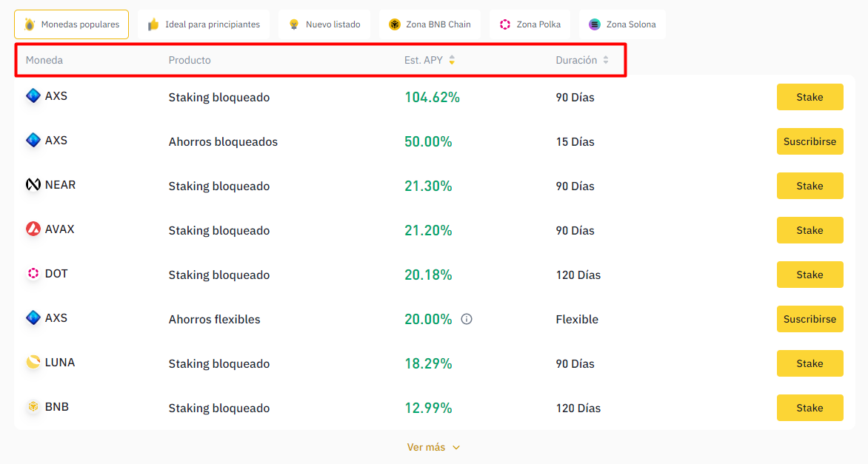Click the Polkadot ring icon in tabs

505,24
